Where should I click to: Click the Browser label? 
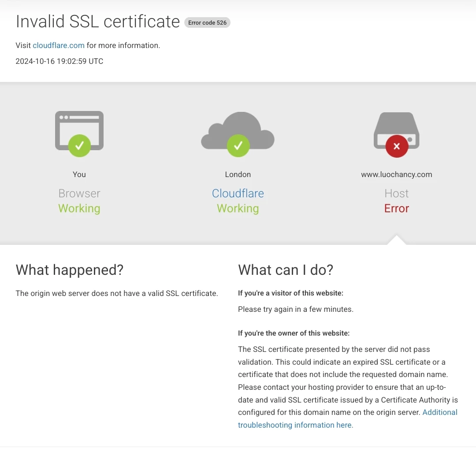79,193
